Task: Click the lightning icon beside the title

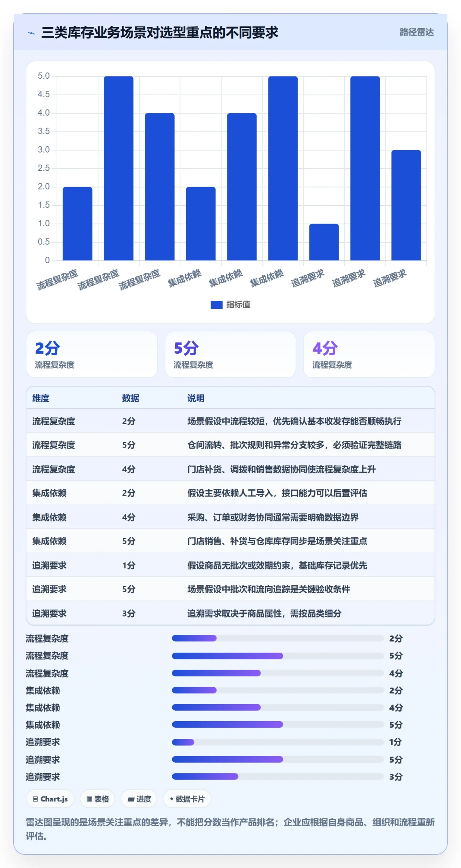Action: [31, 33]
